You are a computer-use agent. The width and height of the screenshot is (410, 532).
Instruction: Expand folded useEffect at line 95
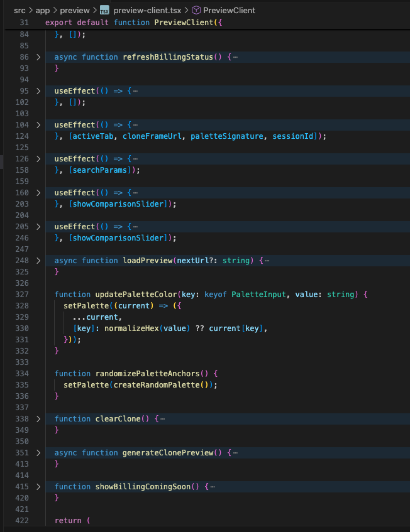click(x=38, y=91)
